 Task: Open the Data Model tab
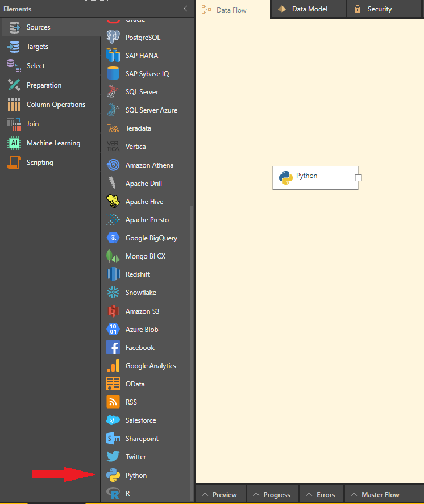(308, 9)
